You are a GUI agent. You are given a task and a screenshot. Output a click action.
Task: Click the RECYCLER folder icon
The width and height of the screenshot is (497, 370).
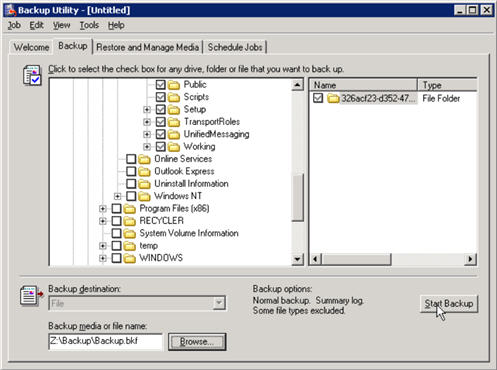(x=130, y=221)
